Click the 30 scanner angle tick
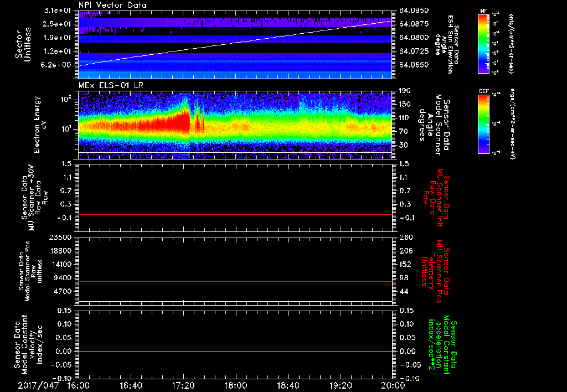567x392 pixels. pyautogui.click(x=403, y=145)
